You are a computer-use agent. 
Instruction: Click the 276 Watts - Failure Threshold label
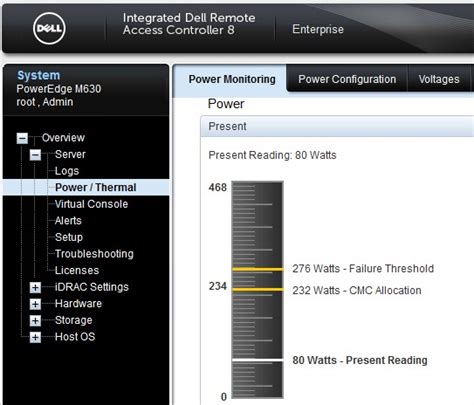click(363, 269)
